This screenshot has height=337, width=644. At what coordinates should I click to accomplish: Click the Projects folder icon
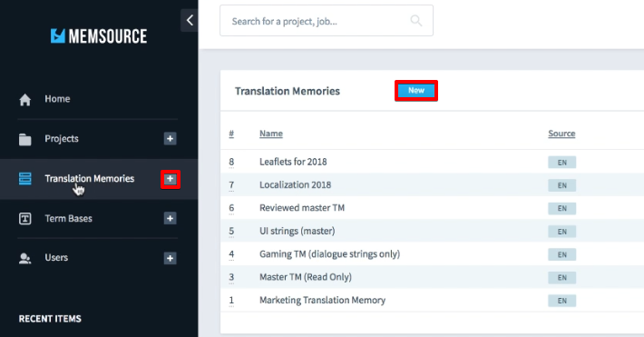(25, 140)
